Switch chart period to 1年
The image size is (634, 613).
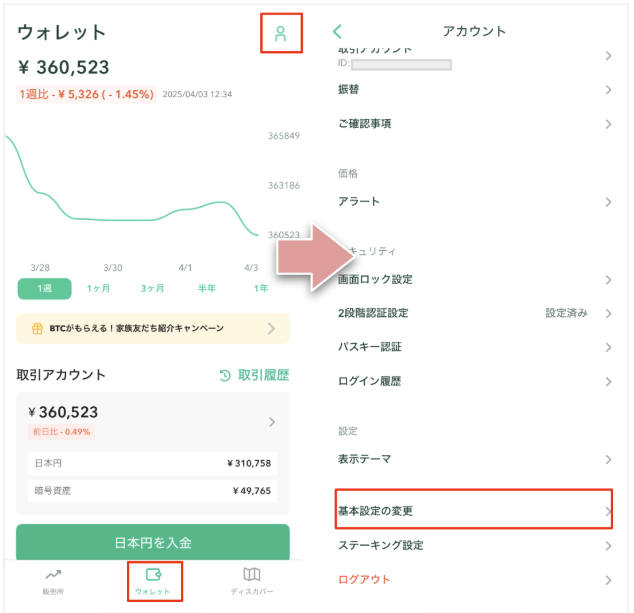coord(261,288)
